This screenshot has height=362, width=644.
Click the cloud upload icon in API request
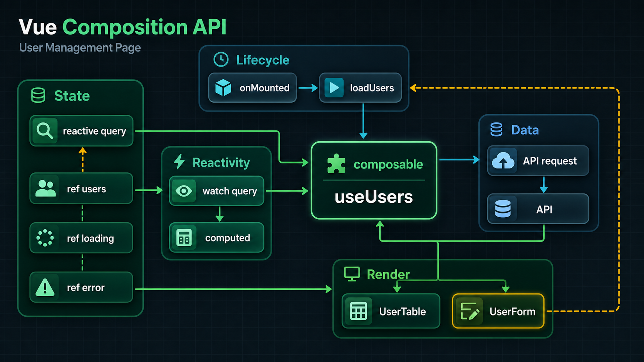[503, 161]
